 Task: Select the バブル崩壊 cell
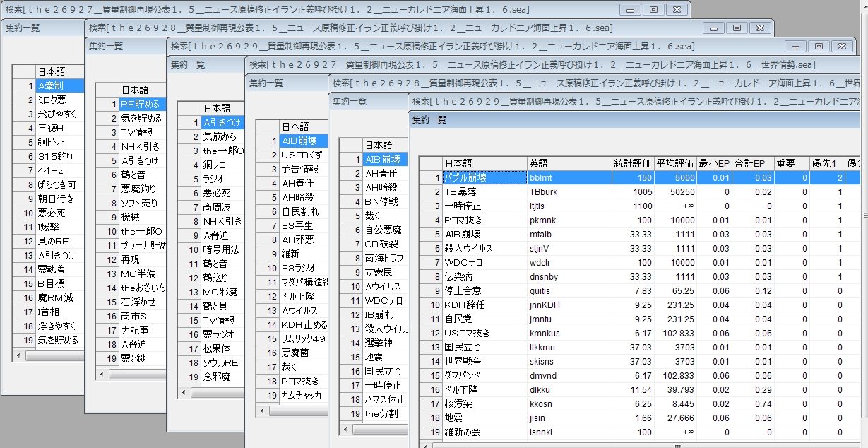(484, 177)
